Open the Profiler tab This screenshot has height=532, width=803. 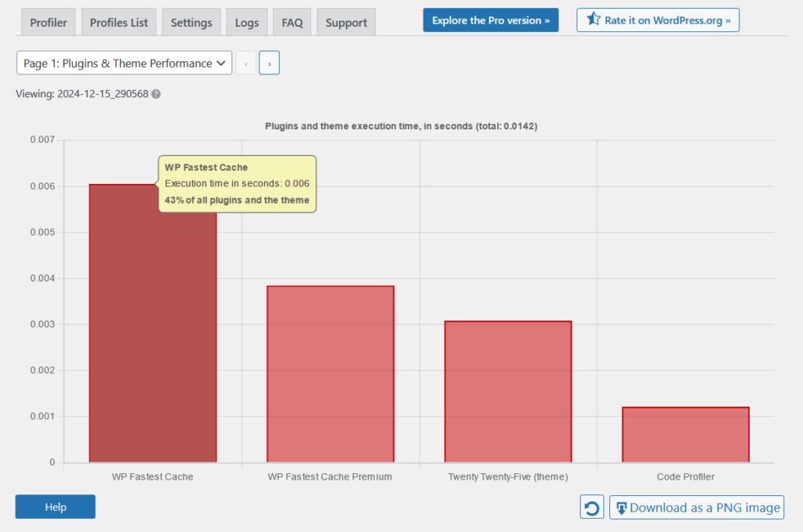pos(48,23)
